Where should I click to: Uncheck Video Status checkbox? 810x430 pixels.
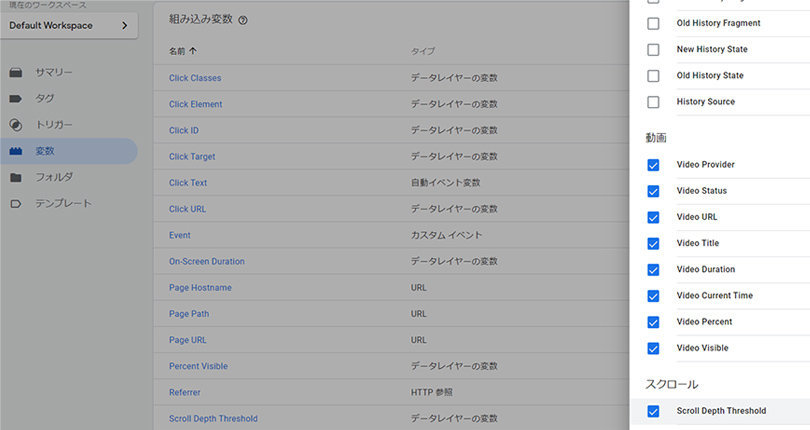pos(653,191)
